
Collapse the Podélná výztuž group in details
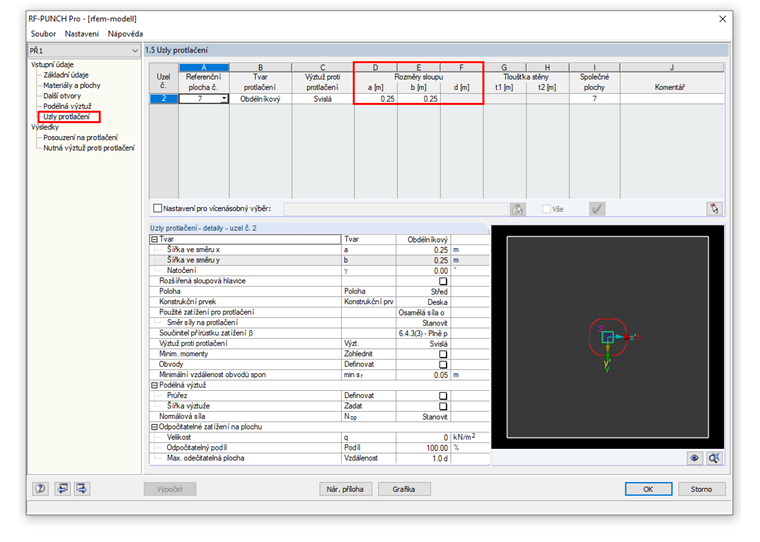click(x=154, y=385)
